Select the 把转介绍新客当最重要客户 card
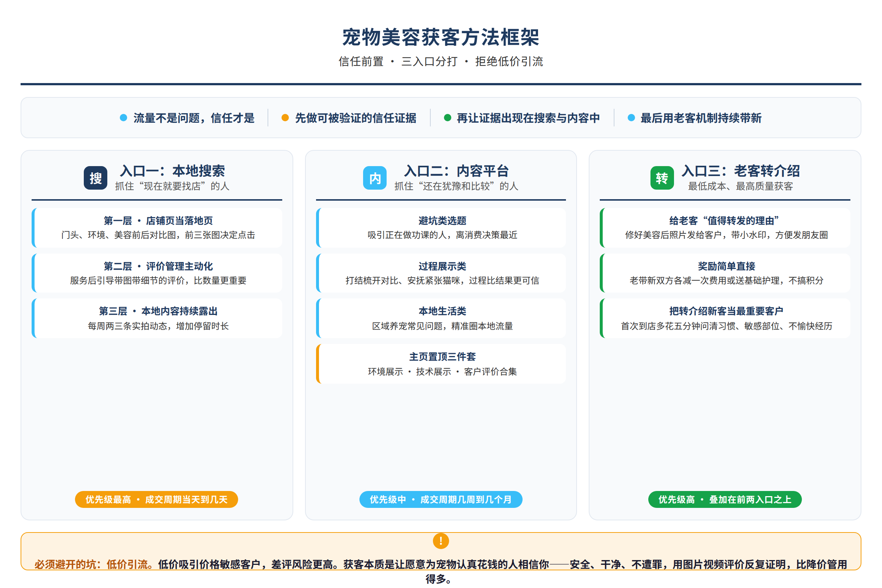882x588 pixels. (725, 318)
